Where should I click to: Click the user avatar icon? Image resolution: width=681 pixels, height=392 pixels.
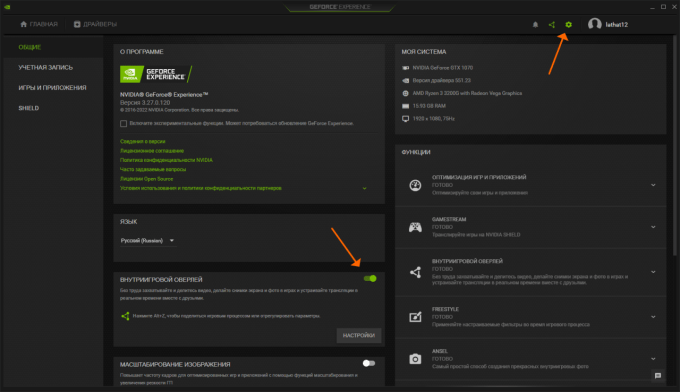click(x=595, y=24)
